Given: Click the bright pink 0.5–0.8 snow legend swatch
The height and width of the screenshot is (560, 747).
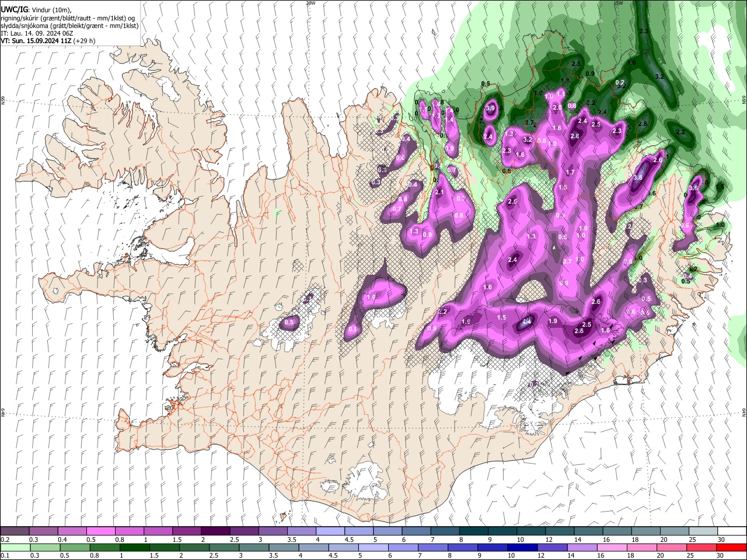Looking at the screenshot, I should 100,531.
